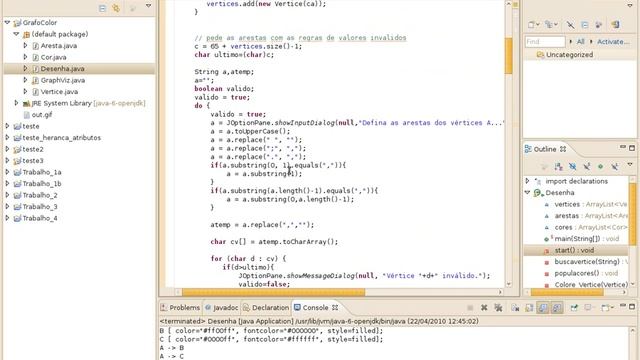Select start() method in Outline

(x=576, y=250)
